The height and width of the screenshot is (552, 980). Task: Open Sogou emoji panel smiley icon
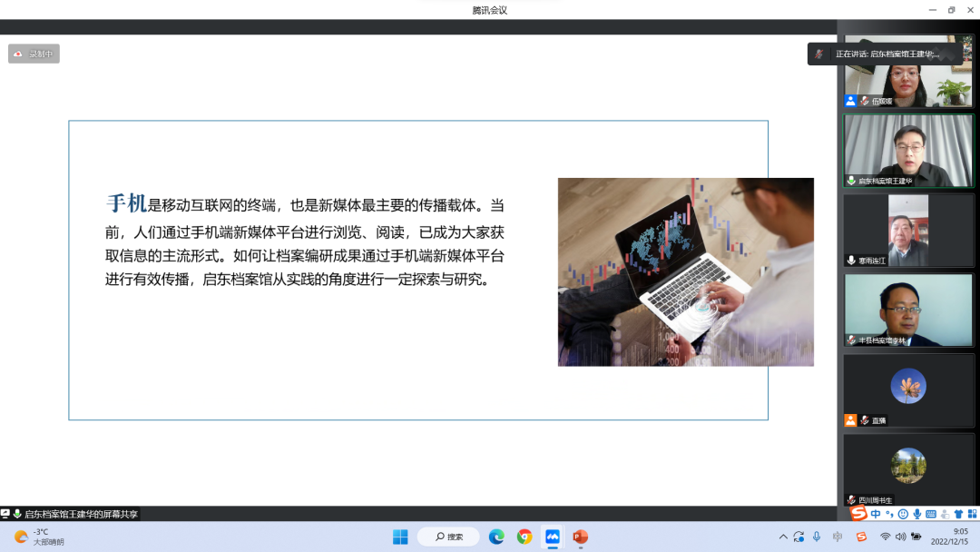(903, 514)
